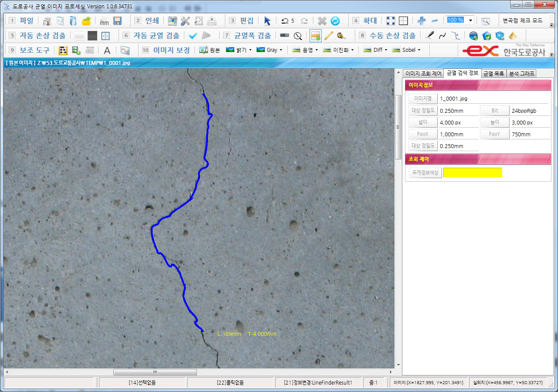558x392 pixels.
Task: Toggle the dark gray square icon
Action: tap(92, 36)
